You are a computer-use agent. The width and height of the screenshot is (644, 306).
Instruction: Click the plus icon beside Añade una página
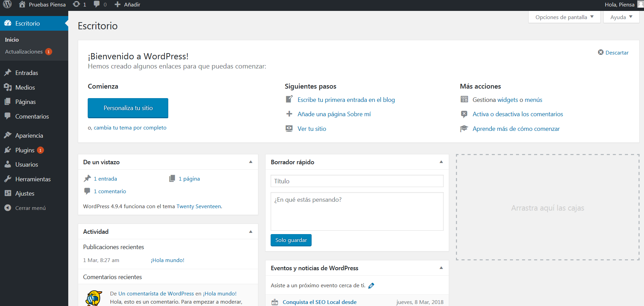point(289,114)
